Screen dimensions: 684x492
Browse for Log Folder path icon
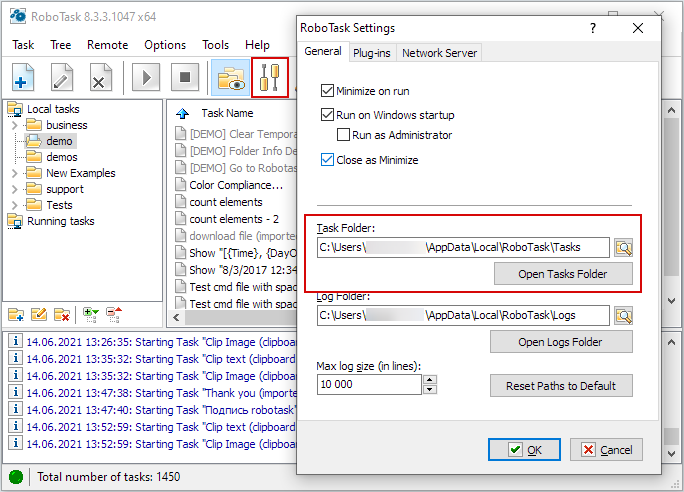pyautogui.click(x=624, y=316)
